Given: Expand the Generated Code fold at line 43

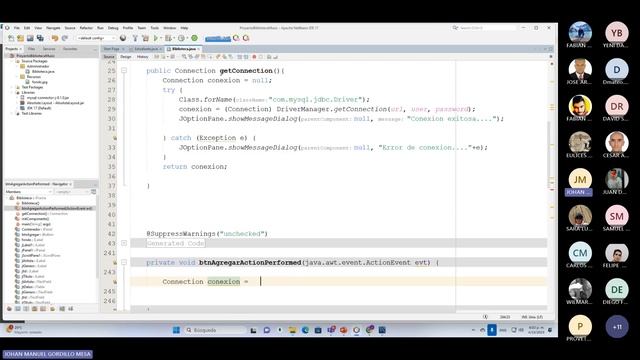Looking at the screenshot, I should (124, 243).
